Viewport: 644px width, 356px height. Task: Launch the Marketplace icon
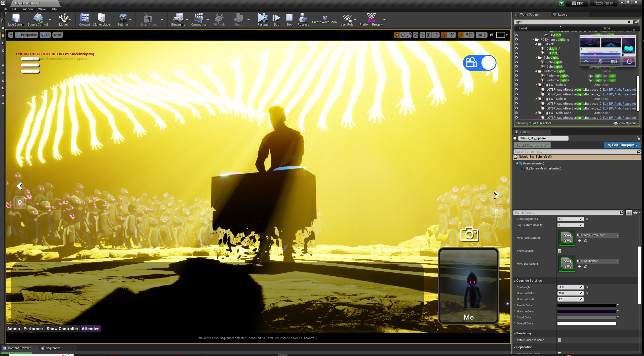[101, 20]
